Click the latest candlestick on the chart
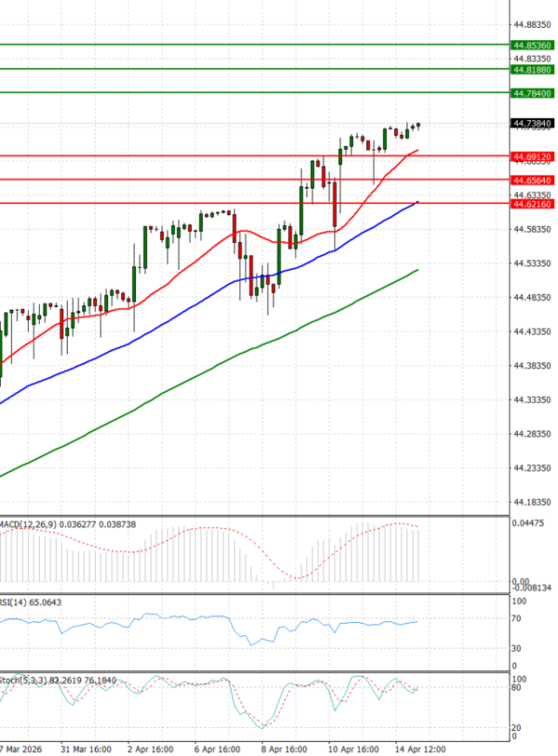558x756 pixels. point(418,126)
